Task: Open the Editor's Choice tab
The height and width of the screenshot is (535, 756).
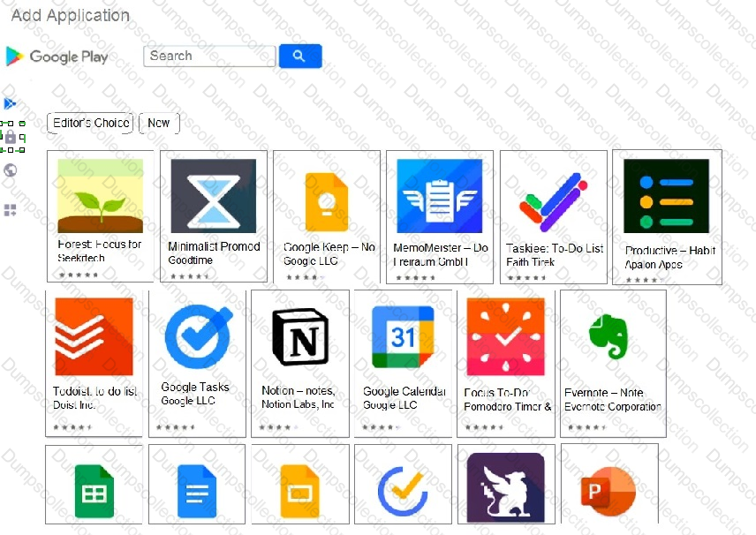Action: point(90,123)
